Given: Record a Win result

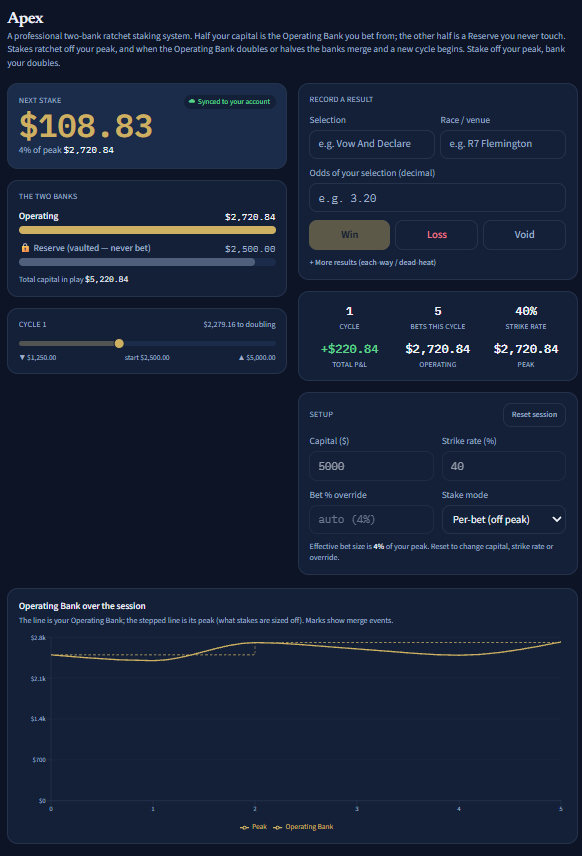Looking at the screenshot, I should click(x=349, y=235).
